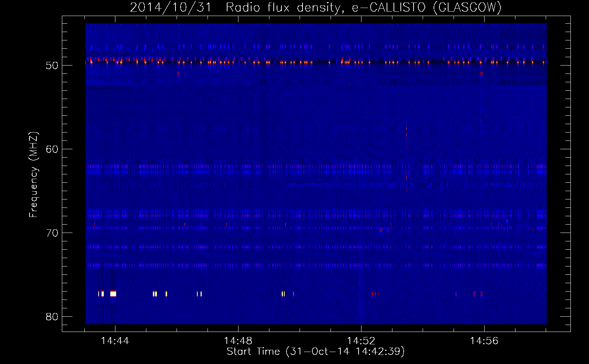Click the '70' frequency tick label

pos(52,233)
